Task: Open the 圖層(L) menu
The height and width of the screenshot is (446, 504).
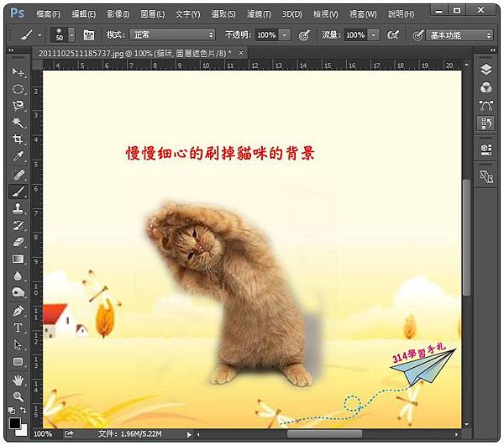Action: pyautogui.click(x=153, y=13)
